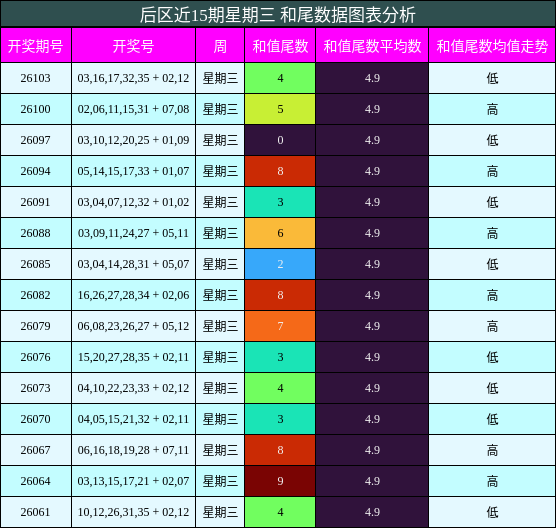The width and height of the screenshot is (556, 528).
Task: Click draw numbers 16,26,27,28,34 + 02,06
Action: point(133,295)
